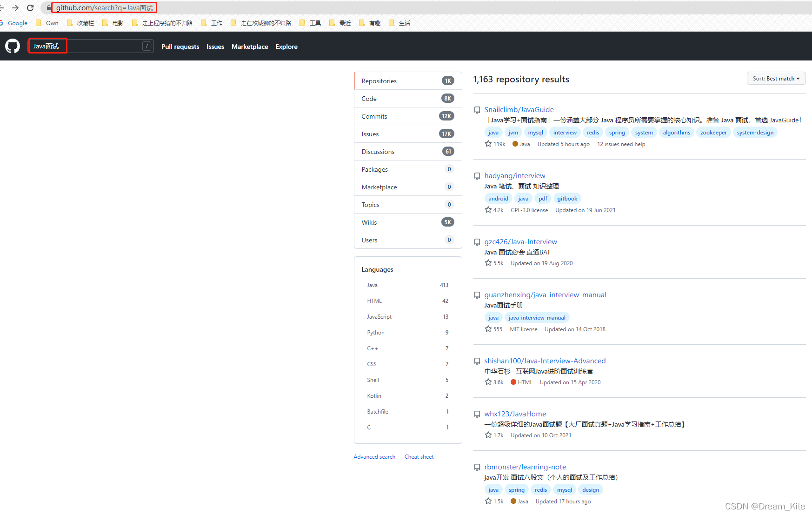Open repo icon beside whx123/JavaHome
Screen dimensions: 812x515
tap(477, 415)
